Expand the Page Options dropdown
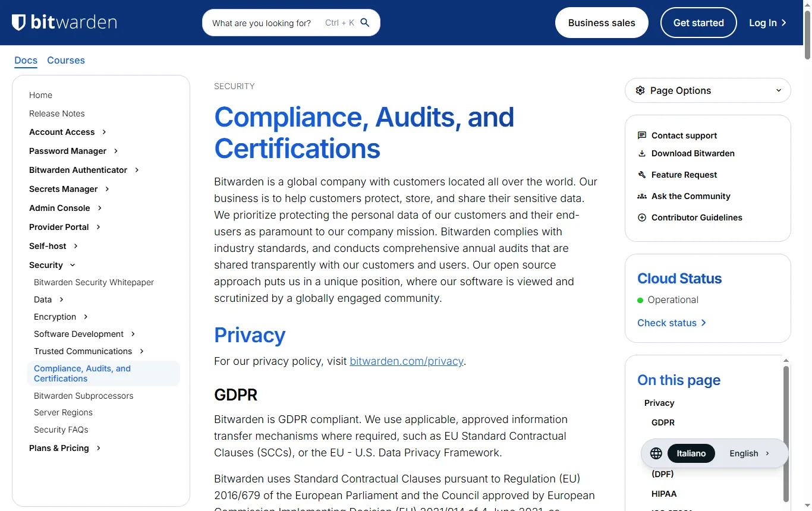 click(x=708, y=90)
